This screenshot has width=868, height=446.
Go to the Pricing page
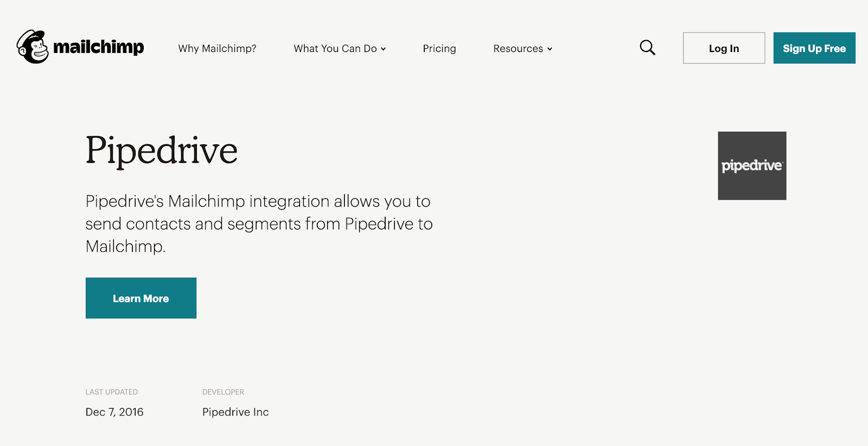coord(439,48)
